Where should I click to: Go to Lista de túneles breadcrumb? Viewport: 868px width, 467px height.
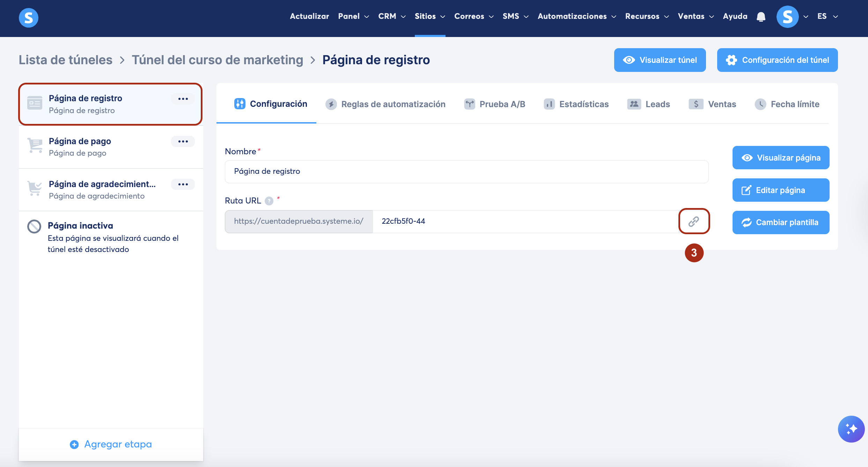(66, 60)
